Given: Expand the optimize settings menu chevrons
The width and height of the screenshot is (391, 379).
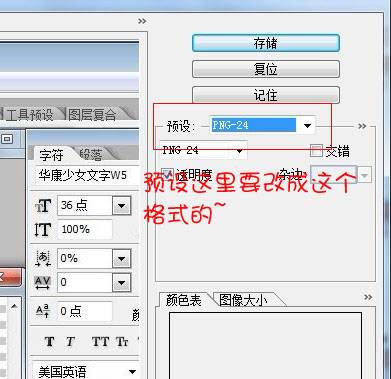Looking at the screenshot, I should coord(362,126).
